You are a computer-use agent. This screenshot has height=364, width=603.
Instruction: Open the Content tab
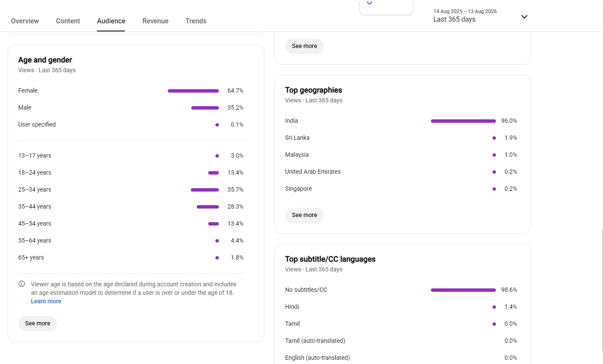pos(68,21)
